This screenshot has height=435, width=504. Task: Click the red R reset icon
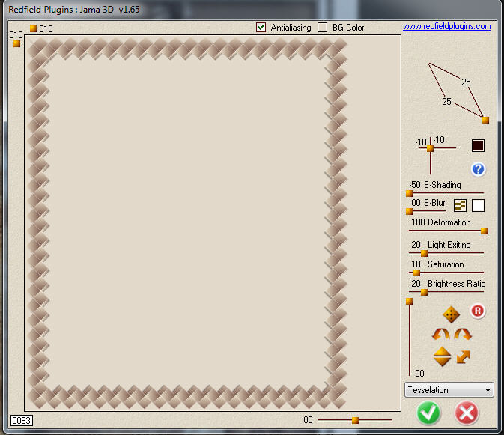478,311
